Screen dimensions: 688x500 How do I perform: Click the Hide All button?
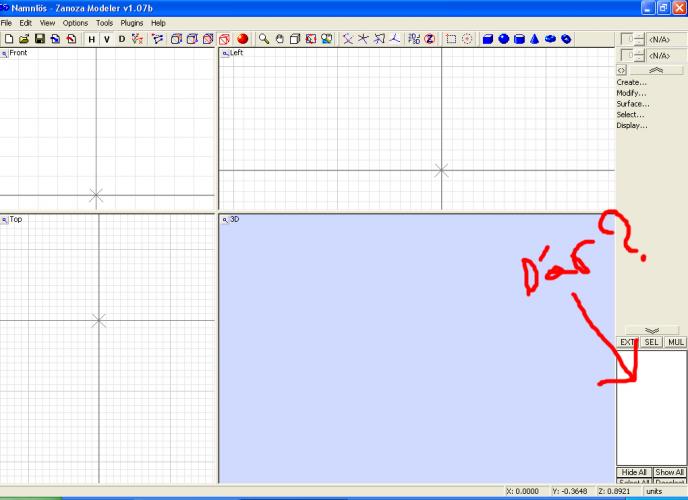point(633,472)
